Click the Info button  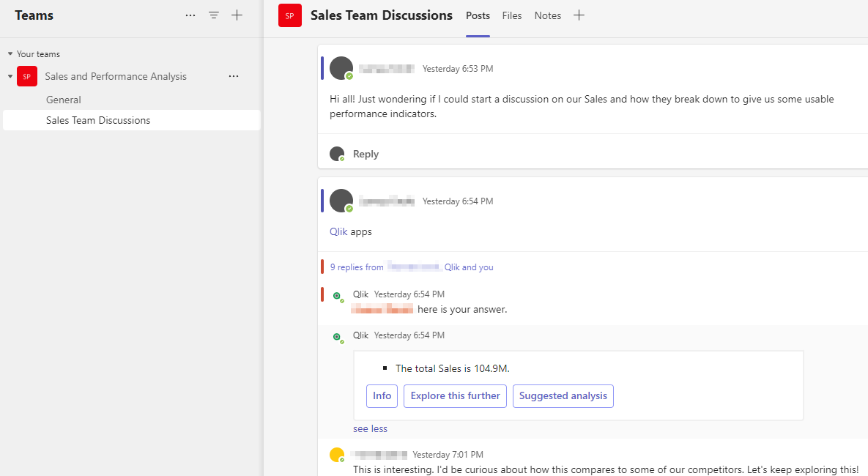pos(382,395)
